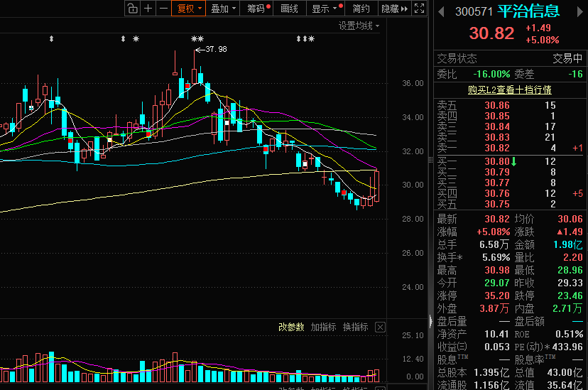Click the latest red candlestick on chart
This screenshot has height=390, width=588.
[x=376, y=186]
